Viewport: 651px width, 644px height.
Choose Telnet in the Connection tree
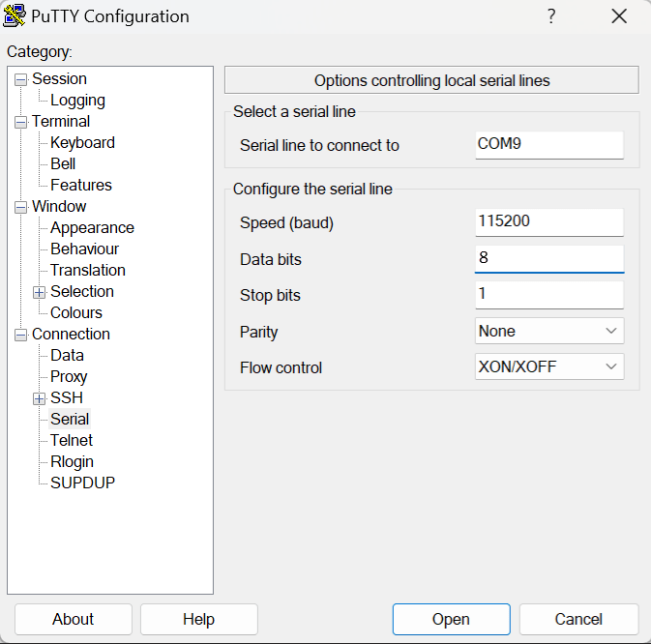pos(72,441)
